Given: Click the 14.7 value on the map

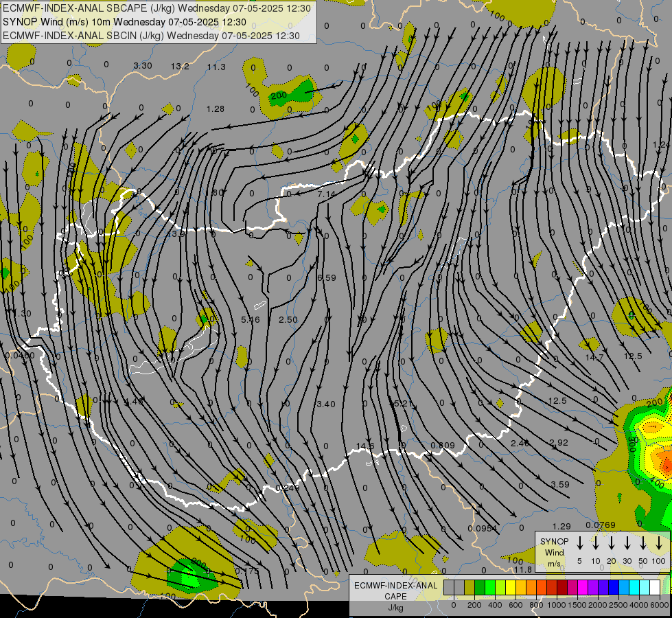Looking at the screenshot, I should click(x=594, y=357).
